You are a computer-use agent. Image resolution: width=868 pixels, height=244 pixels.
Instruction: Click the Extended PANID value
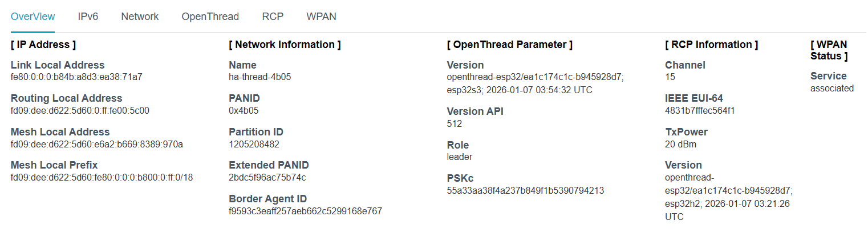pos(267,177)
